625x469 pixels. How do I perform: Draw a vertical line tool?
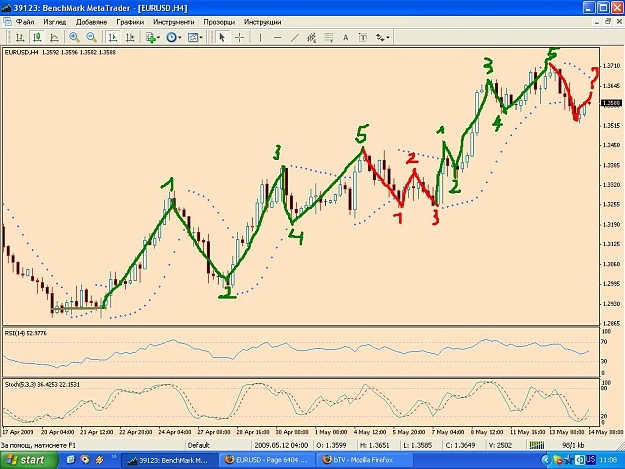coord(260,38)
